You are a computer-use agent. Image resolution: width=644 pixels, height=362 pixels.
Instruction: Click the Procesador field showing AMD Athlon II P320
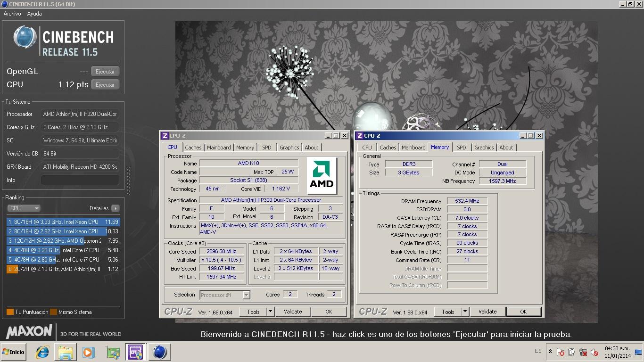(80, 114)
